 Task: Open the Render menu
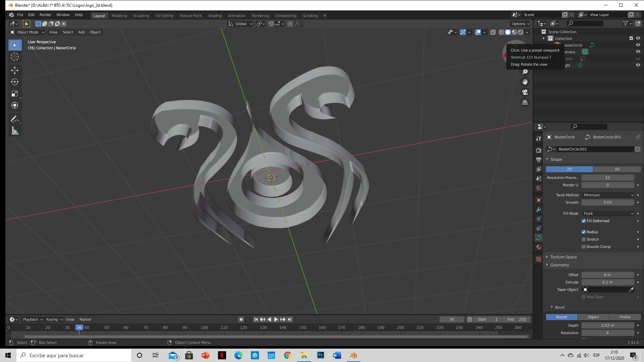[45, 15]
